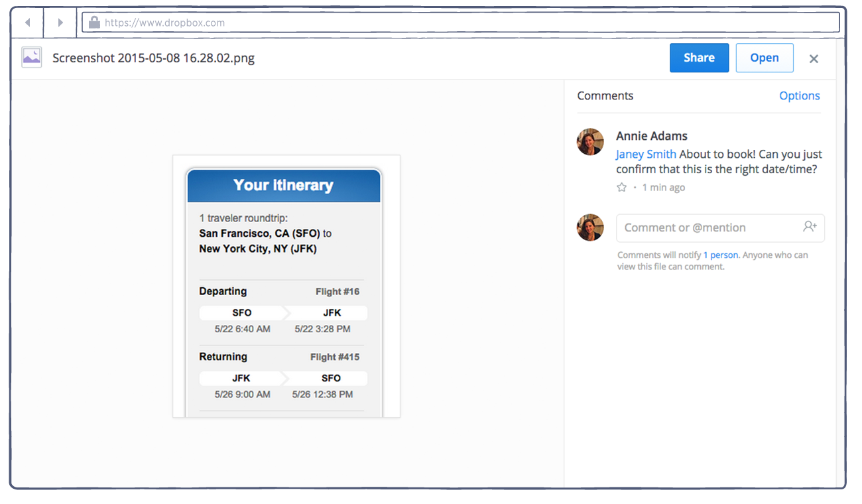Open the '1 person' notification link
The height and width of the screenshot is (504, 862).
tap(721, 255)
